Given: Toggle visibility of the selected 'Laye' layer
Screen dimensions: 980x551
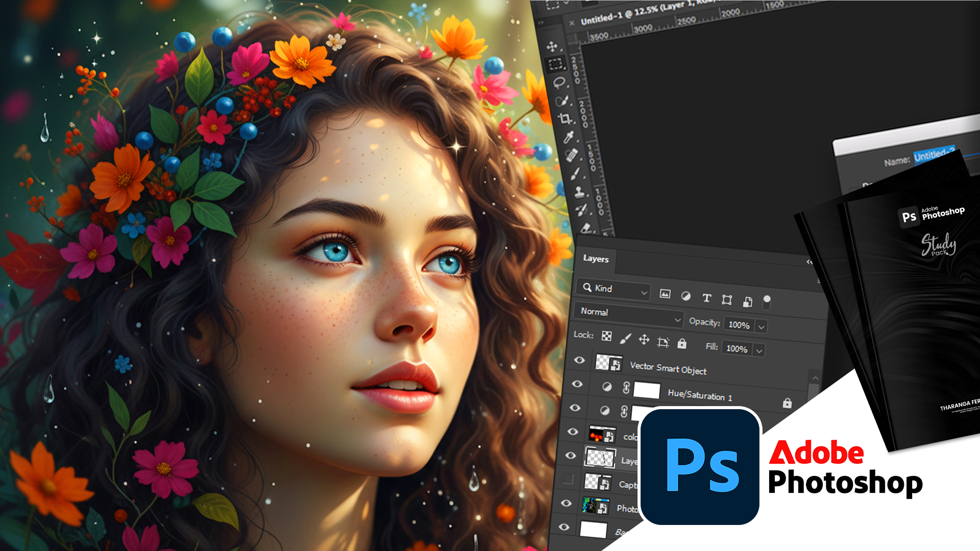Looking at the screenshot, I should tap(571, 455).
